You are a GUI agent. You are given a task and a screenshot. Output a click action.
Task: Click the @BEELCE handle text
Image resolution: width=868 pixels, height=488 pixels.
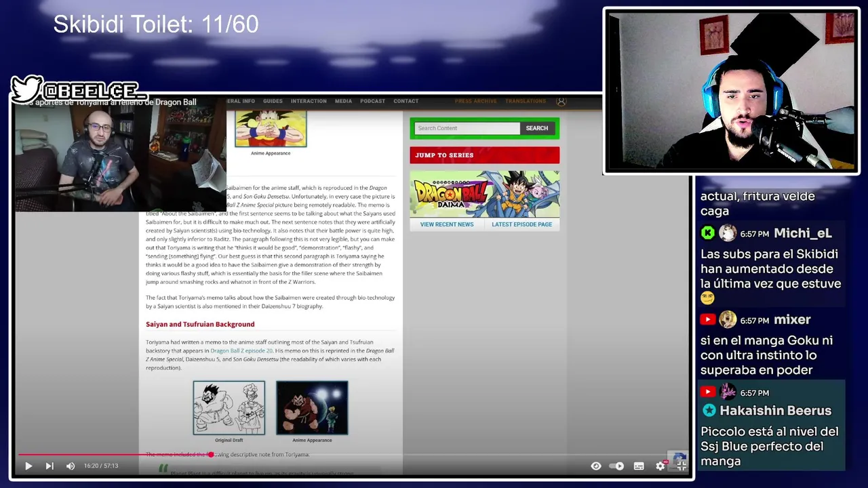point(94,91)
